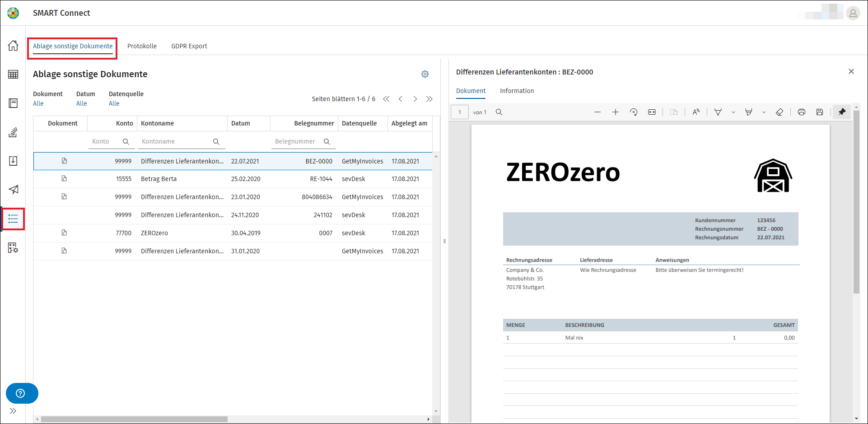
Task: Toggle the pin toolbar button
Action: point(842,112)
